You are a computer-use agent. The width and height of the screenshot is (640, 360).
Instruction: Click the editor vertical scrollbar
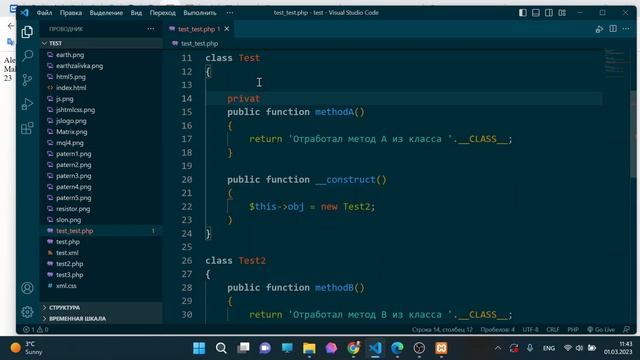[x=633, y=135]
